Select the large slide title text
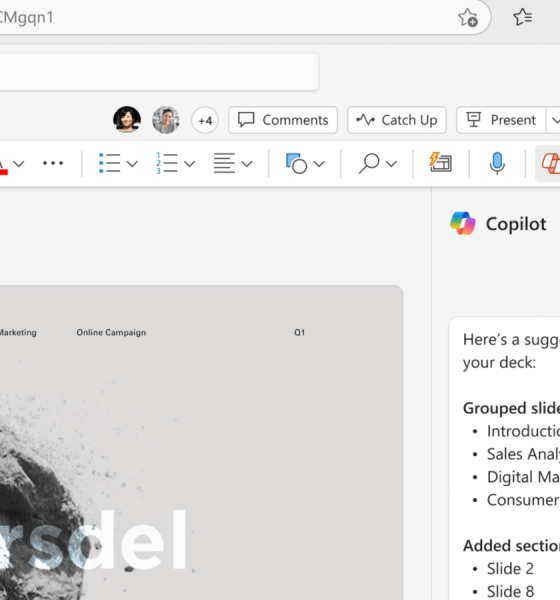This screenshot has height=600, width=560. click(x=94, y=539)
